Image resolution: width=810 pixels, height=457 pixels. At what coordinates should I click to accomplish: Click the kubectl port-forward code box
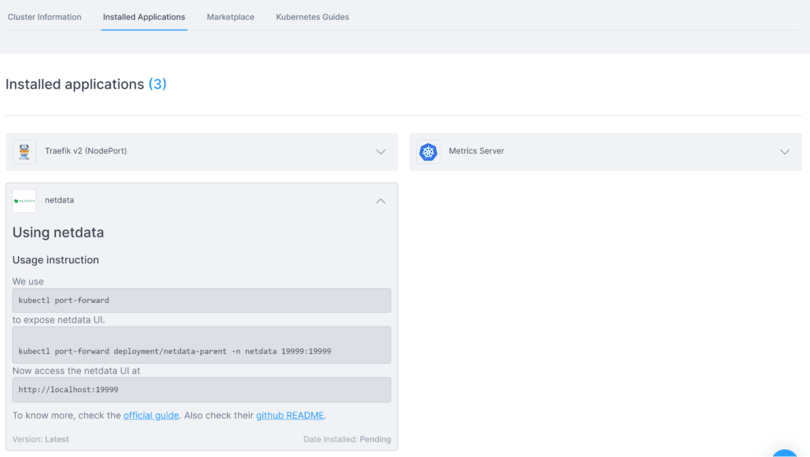[201, 300]
